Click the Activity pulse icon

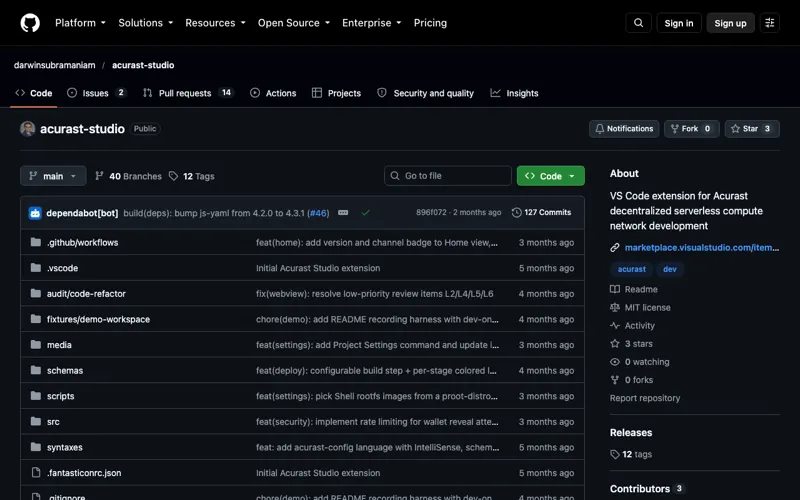[615, 326]
